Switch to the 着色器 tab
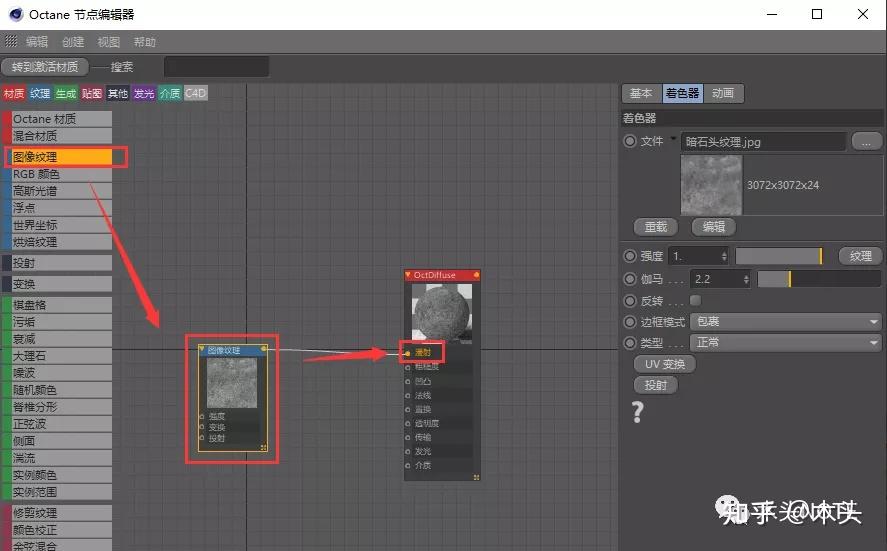 click(682, 93)
